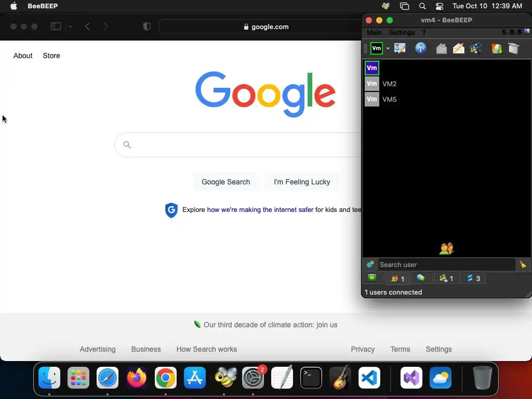Open the status dropdown arrow beside Vm avatar
This screenshot has height=399, width=532.
[388, 48]
